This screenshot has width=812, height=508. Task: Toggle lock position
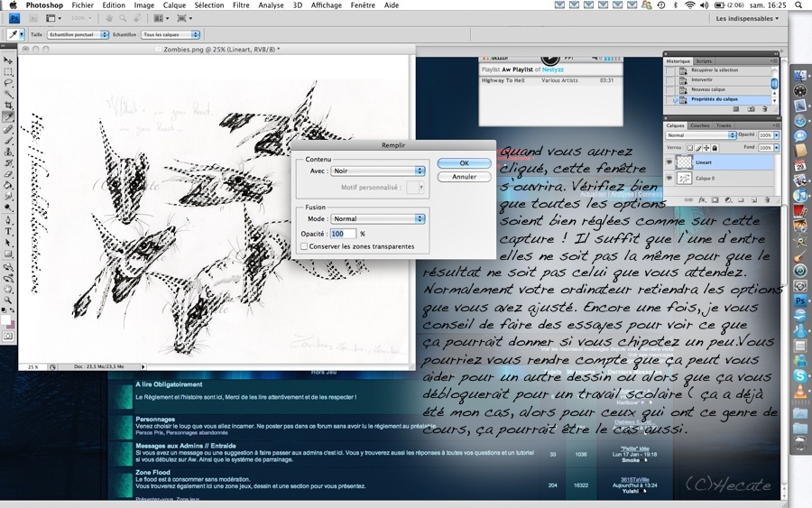[x=706, y=148]
